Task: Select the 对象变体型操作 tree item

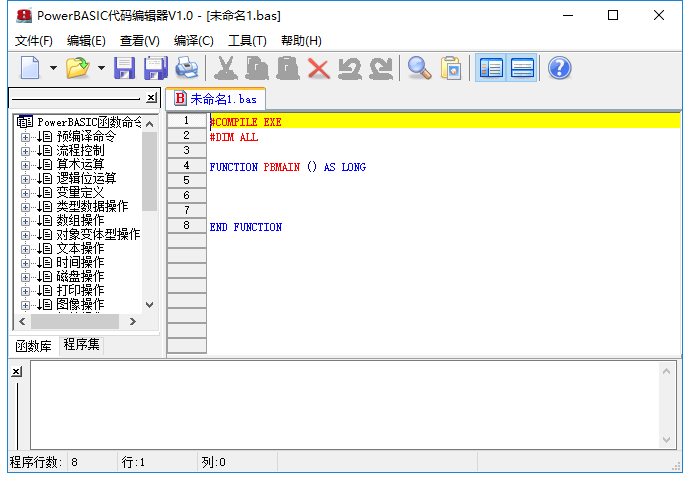Action: coord(98,235)
